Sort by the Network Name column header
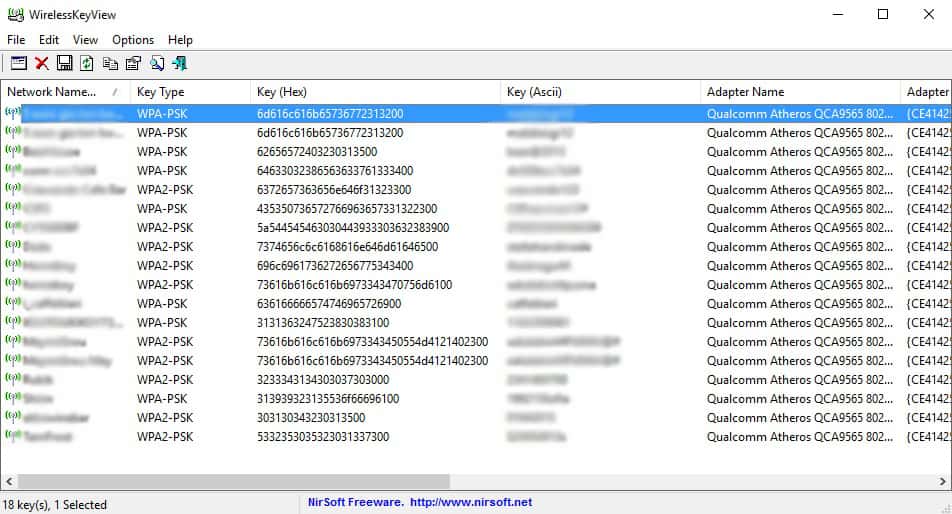Image resolution: width=952 pixels, height=514 pixels. [65, 92]
